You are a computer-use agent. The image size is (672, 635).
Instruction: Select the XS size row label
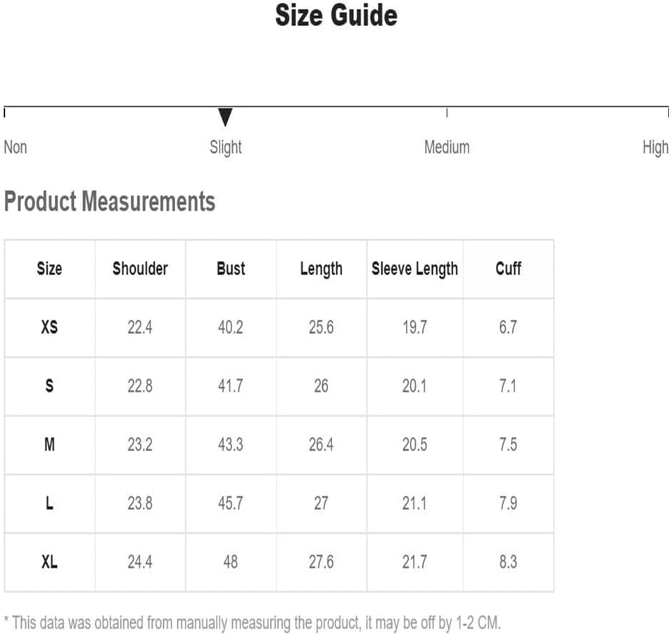[49, 327]
